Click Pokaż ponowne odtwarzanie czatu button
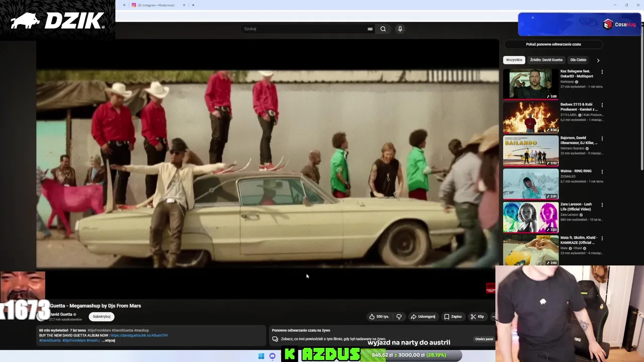Image resolution: width=644 pixels, height=362 pixels. point(553,44)
